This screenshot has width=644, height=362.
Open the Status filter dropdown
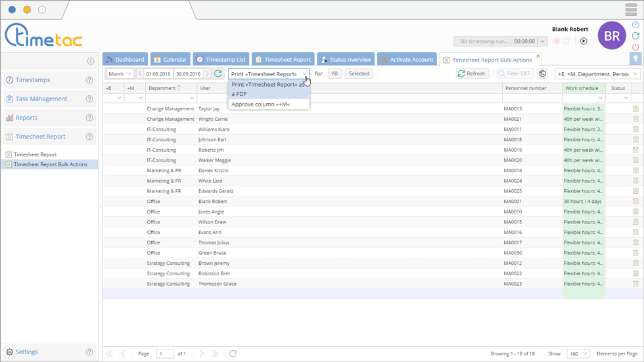(626, 98)
